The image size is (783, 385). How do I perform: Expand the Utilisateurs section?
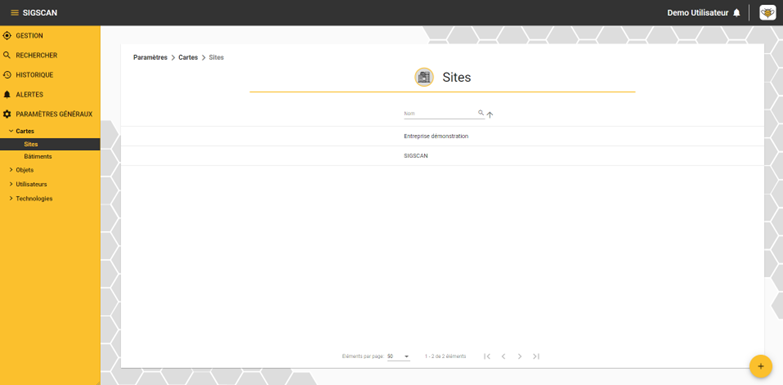tap(11, 184)
